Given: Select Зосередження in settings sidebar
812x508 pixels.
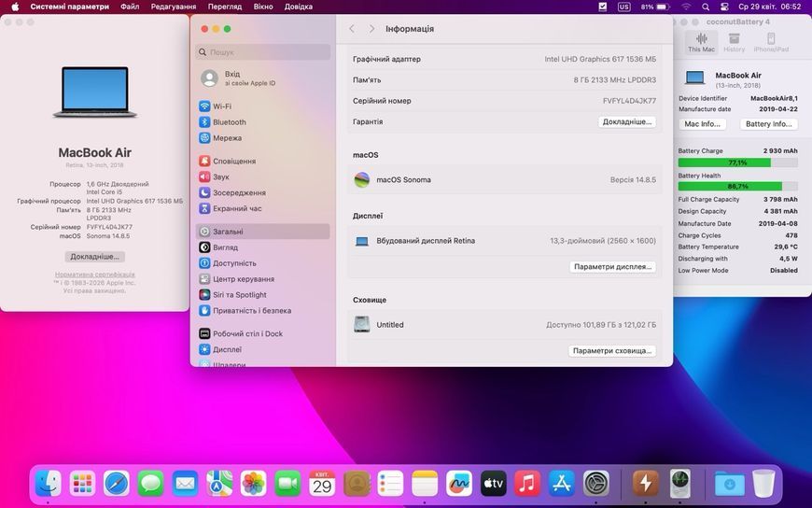Looking at the screenshot, I should tap(263, 192).
